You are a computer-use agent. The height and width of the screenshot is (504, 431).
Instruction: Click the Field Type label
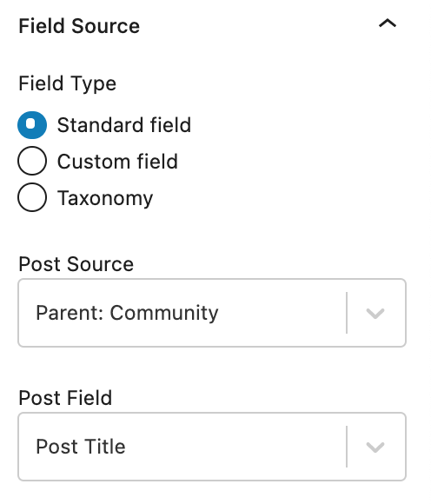click(68, 83)
